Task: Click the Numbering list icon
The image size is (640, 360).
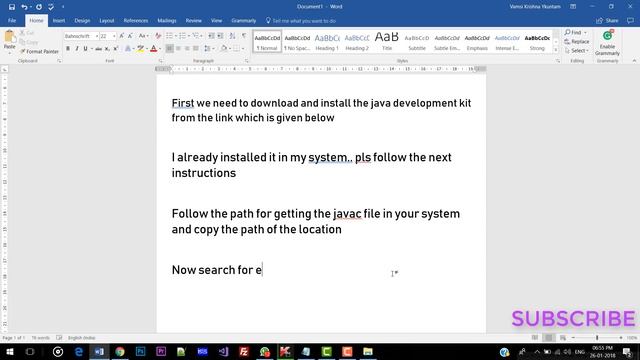Action: (x=182, y=36)
